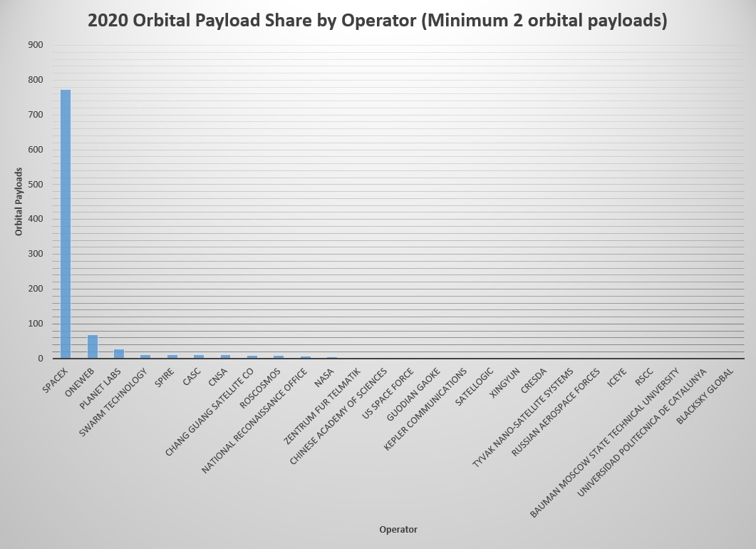This screenshot has height=549, width=756.
Task: Click the CNSA data bar
Action: click(225, 356)
